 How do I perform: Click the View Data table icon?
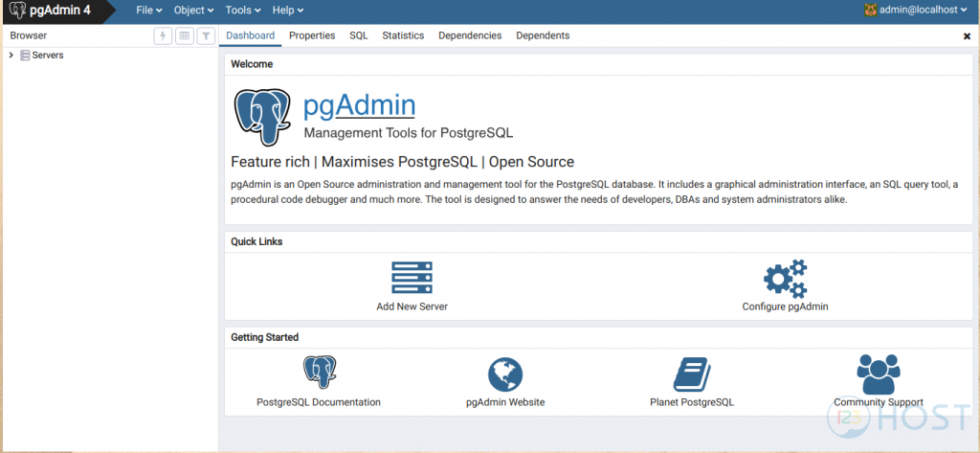pyautogui.click(x=185, y=35)
